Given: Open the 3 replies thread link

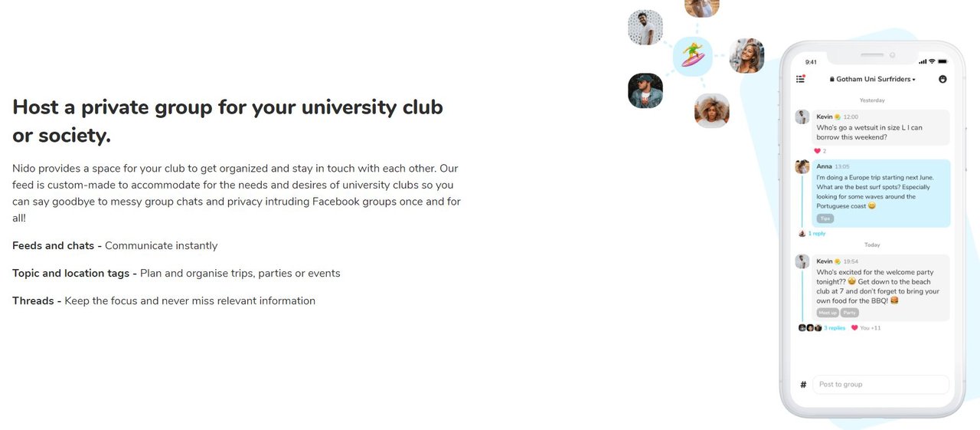Looking at the screenshot, I should [835, 328].
